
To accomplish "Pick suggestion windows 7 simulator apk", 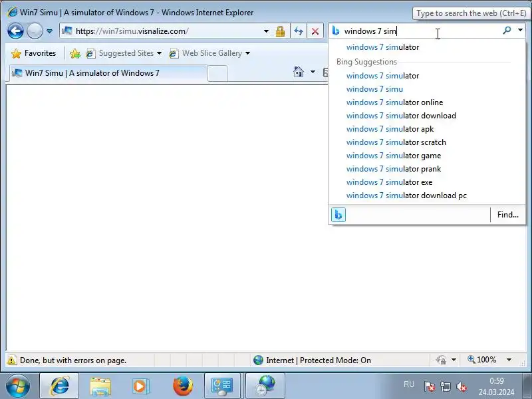I will [x=427, y=129].
